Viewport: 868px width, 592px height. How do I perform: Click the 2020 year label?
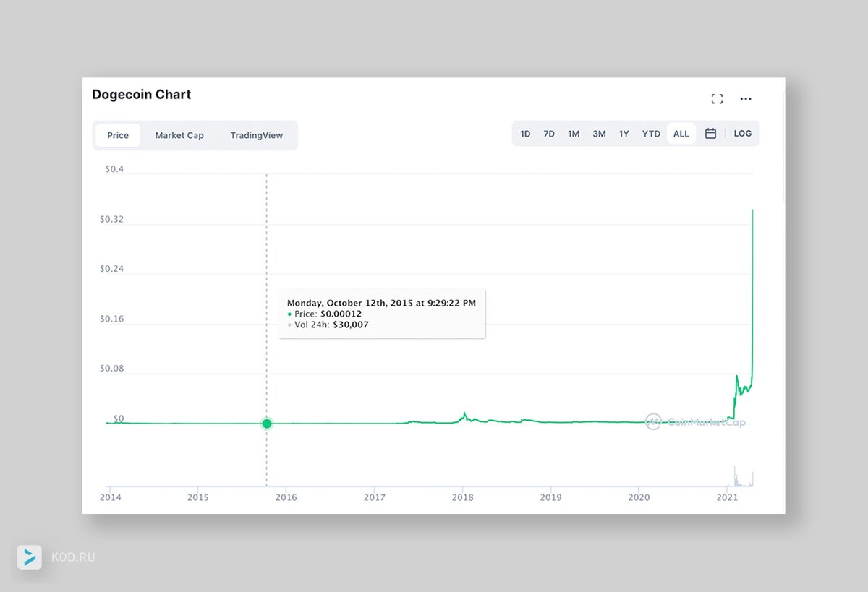[639, 497]
